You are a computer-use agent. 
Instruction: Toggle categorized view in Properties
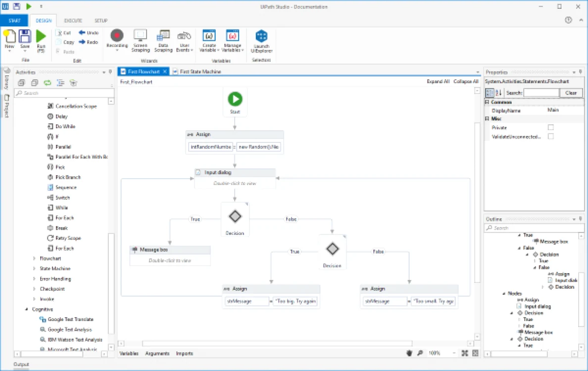pos(490,93)
